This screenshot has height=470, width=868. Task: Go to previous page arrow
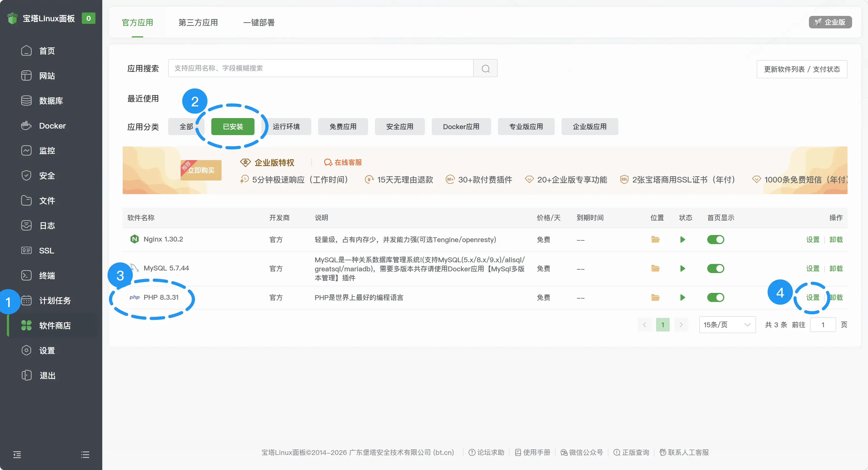pyautogui.click(x=644, y=325)
